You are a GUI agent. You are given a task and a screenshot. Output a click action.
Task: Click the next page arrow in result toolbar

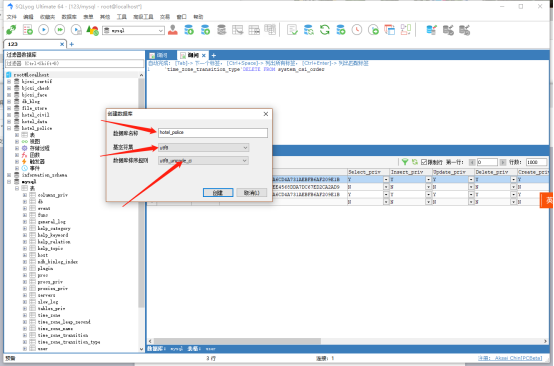click(x=503, y=162)
